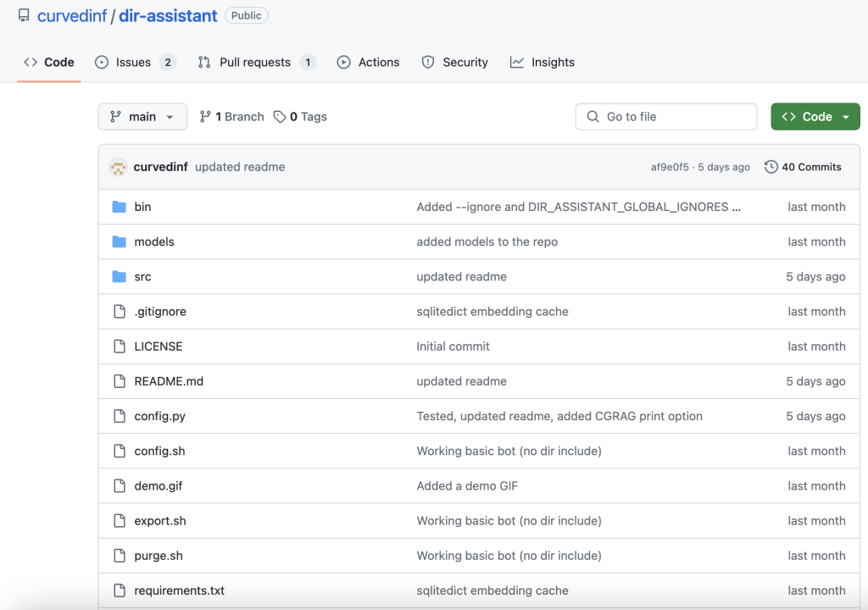Open the requirements.txt file
This screenshot has width=868, height=610.
tap(180, 591)
